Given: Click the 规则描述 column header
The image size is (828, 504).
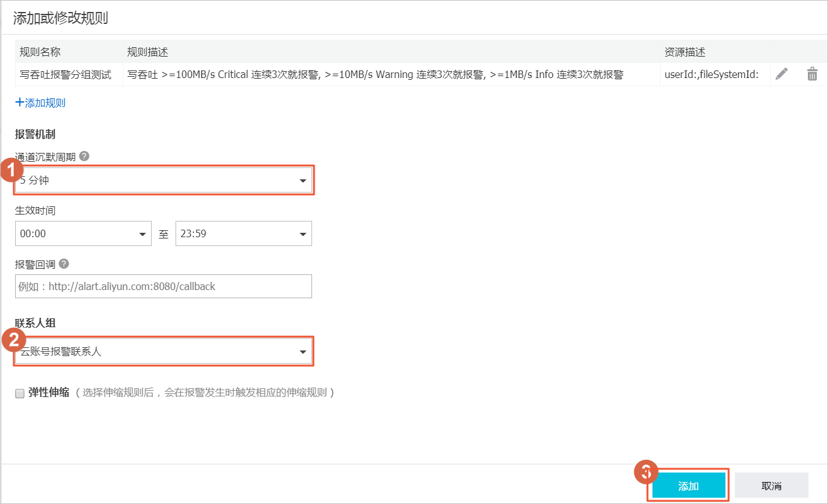Looking at the screenshot, I should point(148,52).
